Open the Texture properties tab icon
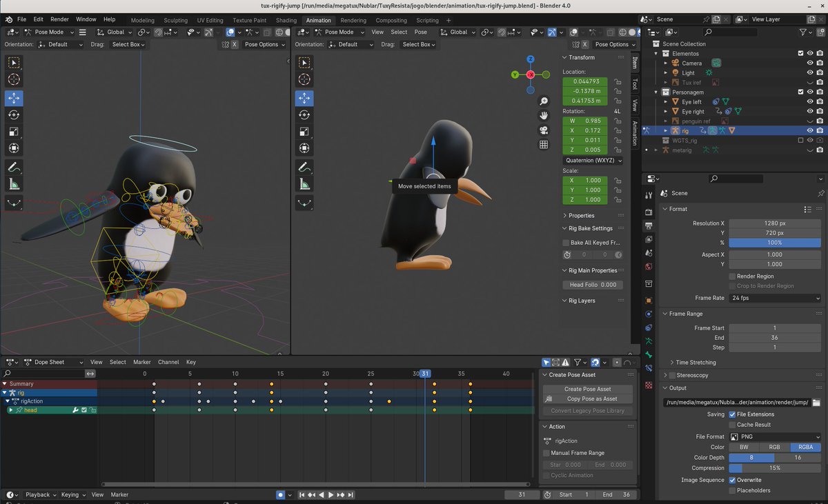 (649, 386)
